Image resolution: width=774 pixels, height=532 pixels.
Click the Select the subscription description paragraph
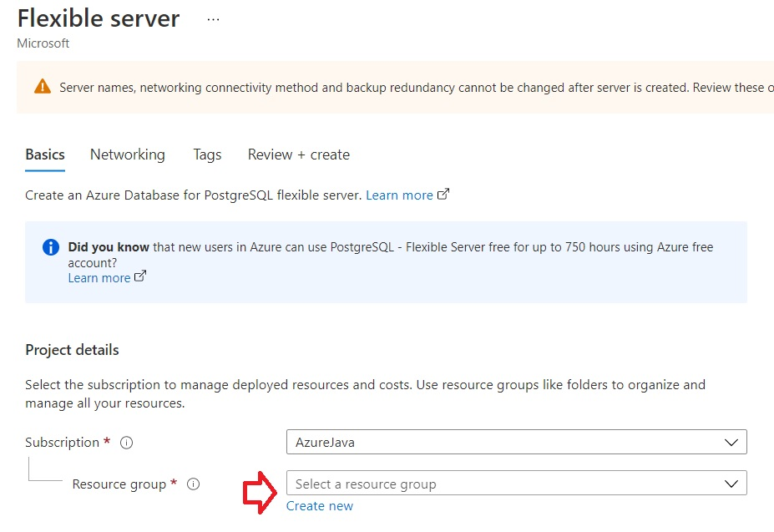click(x=365, y=393)
